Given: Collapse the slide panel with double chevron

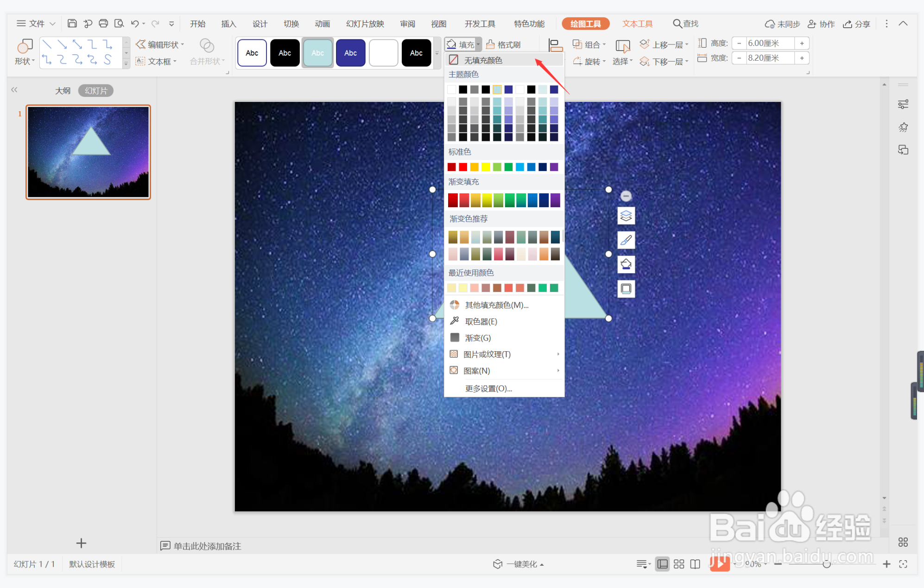Looking at the screenshot, I should (x=14, y=90).
